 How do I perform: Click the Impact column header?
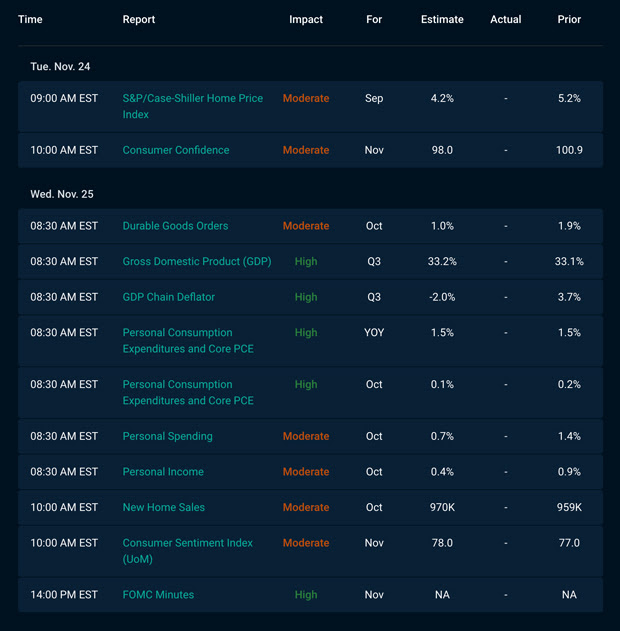(306, 20)
